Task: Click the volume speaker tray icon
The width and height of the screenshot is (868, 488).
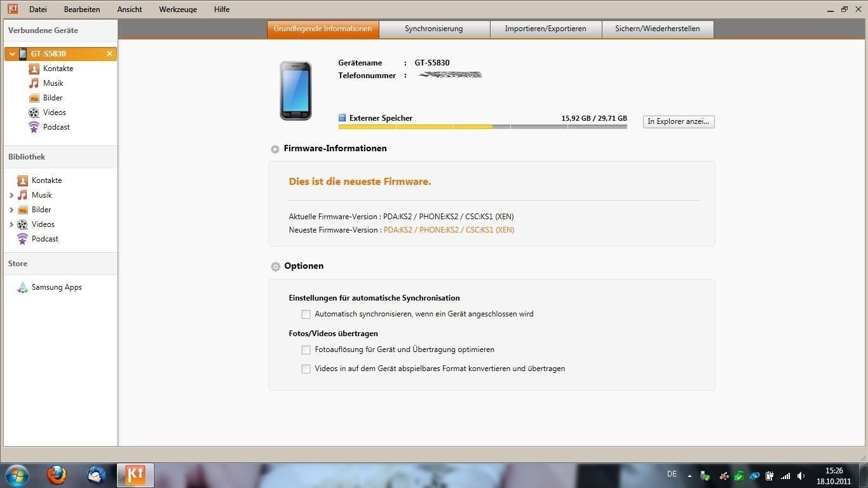Action: point(801,476)
